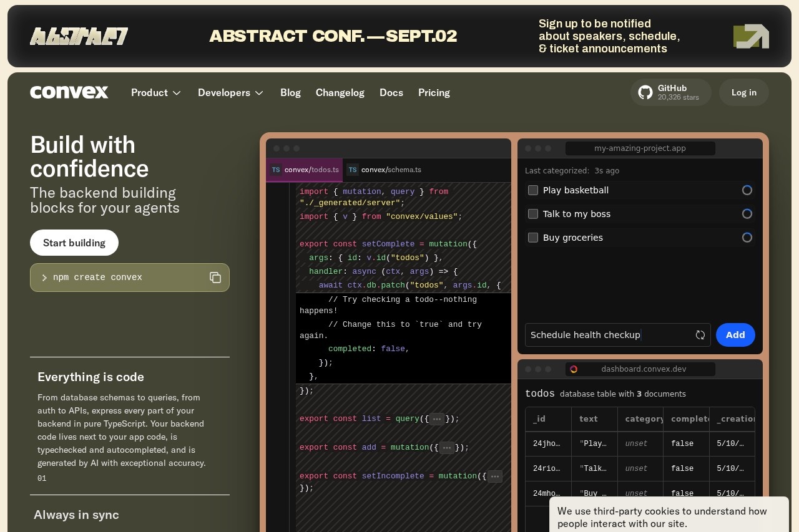Check the Talk to my boss todo
Screen dimensions: 799x532
point(533,214)
